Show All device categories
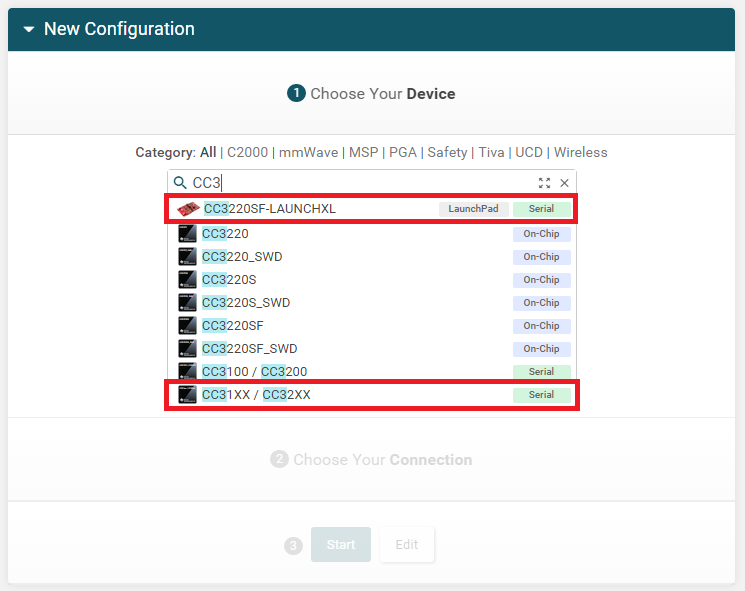Screen dimensions: 745x591 [208, 153]
